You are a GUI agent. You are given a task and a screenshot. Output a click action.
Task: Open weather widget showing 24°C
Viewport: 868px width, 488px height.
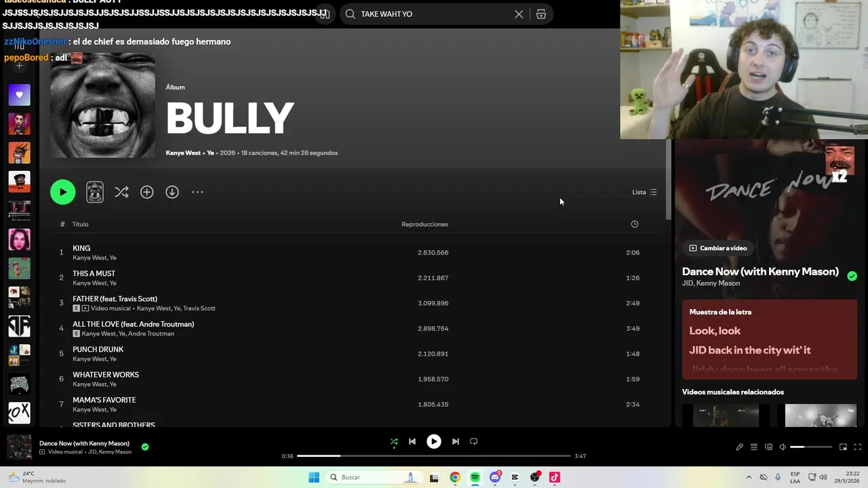(37, 477)
